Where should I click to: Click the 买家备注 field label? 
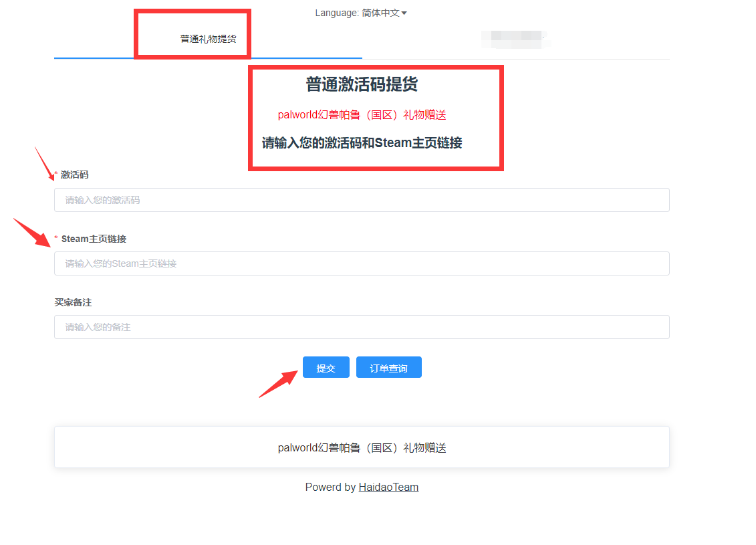coord(73,302)
